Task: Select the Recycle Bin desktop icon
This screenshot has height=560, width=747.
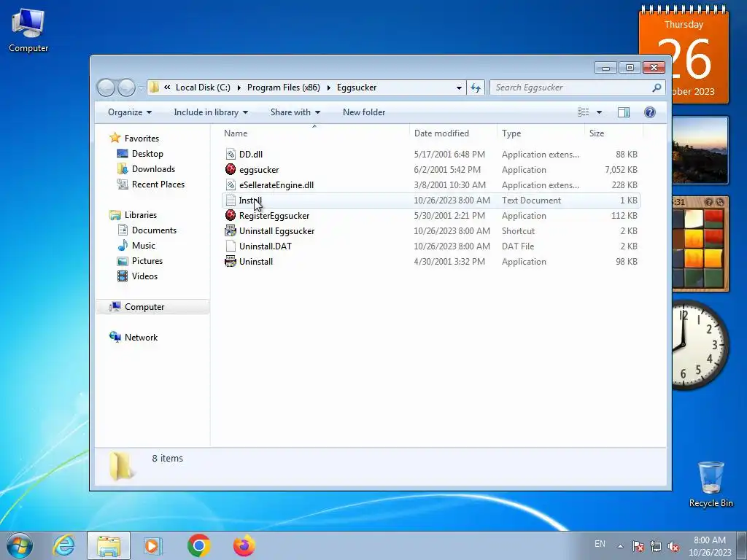Action: tap(711, 484)
